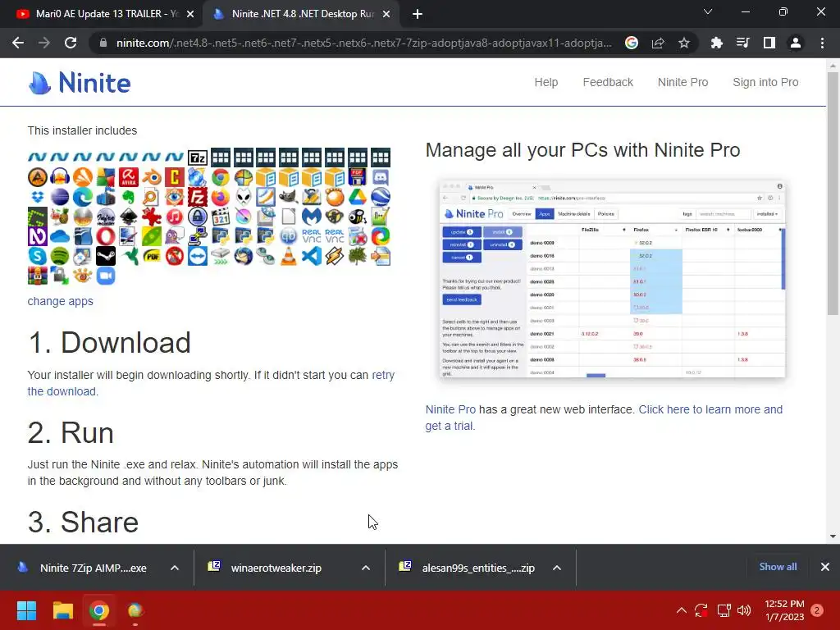Click Show all downloads

[778, 567]
